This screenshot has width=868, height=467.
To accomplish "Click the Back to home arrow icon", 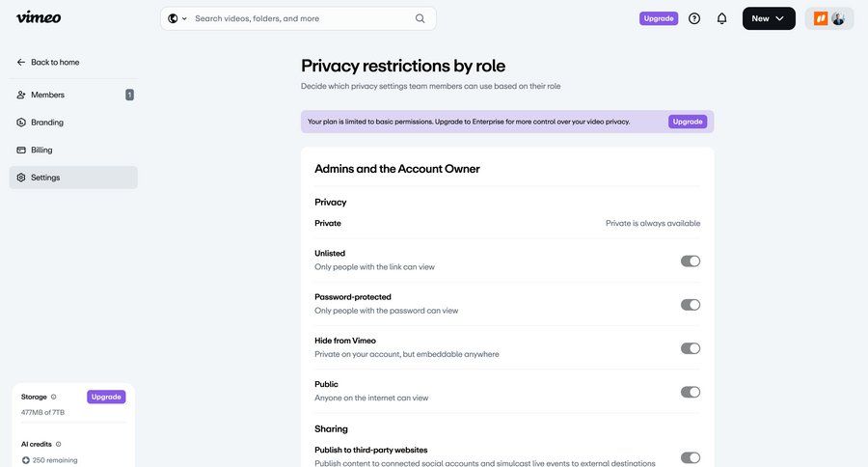I will [21, 62].
